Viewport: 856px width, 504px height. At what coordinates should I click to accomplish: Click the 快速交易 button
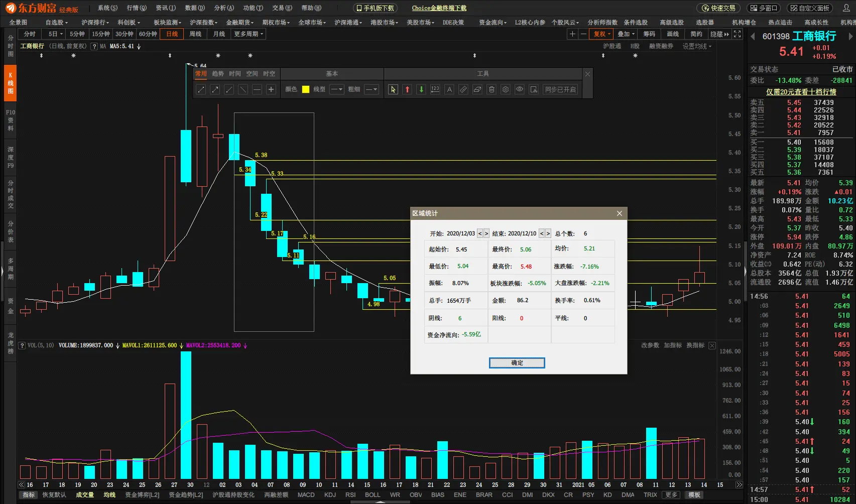coord(719,8)
